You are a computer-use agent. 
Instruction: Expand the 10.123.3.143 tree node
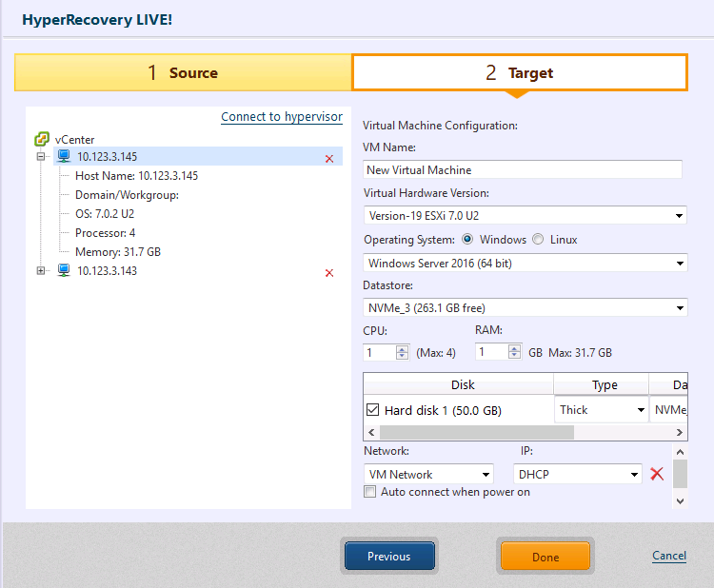(41, 271)
